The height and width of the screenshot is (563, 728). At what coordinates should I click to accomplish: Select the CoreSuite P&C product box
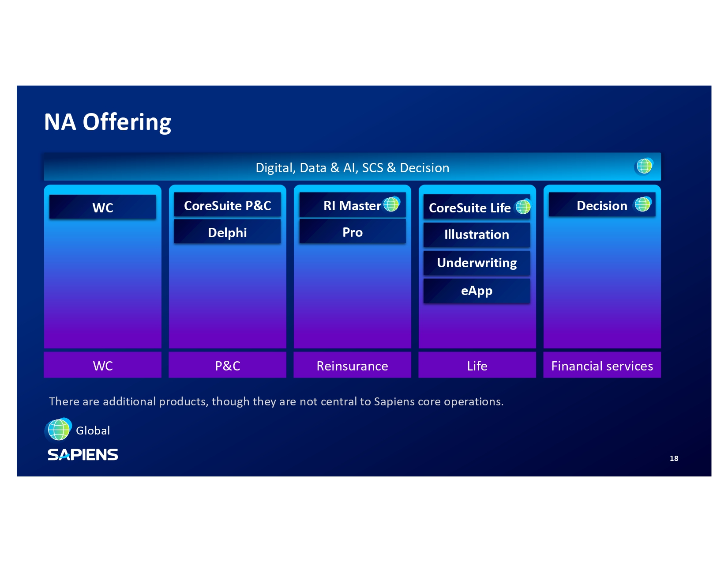pos(227,206)
